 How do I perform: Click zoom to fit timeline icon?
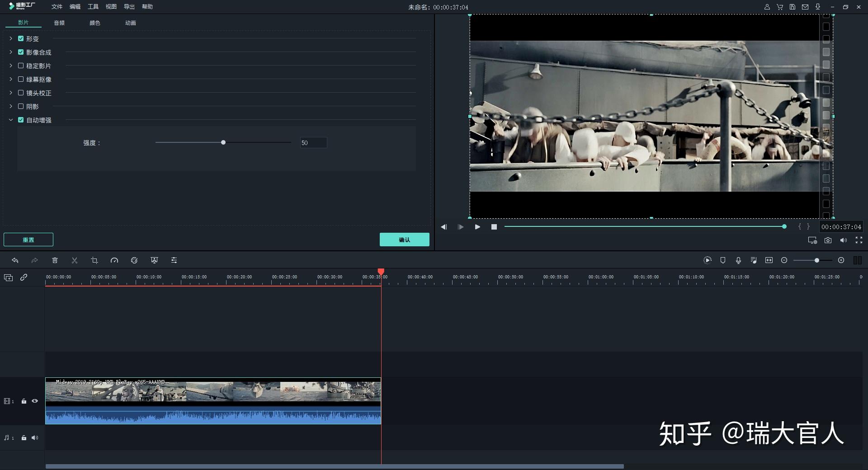coord(769,260)
